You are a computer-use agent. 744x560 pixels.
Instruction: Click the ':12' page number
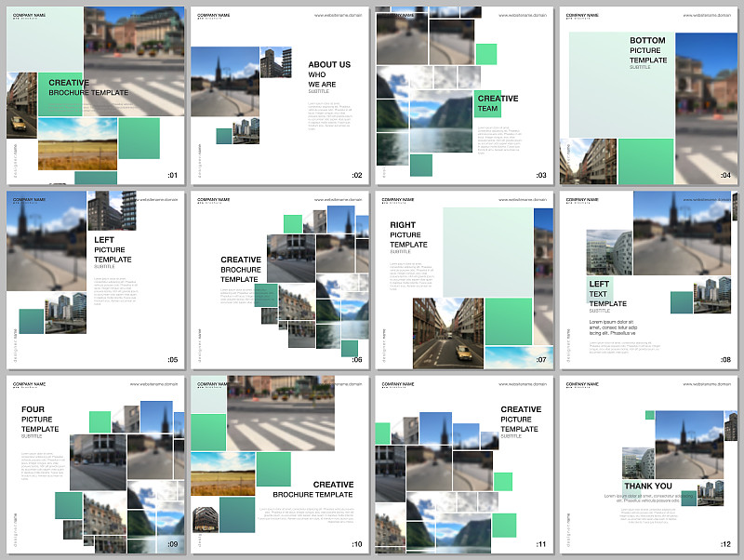point(725,544)
